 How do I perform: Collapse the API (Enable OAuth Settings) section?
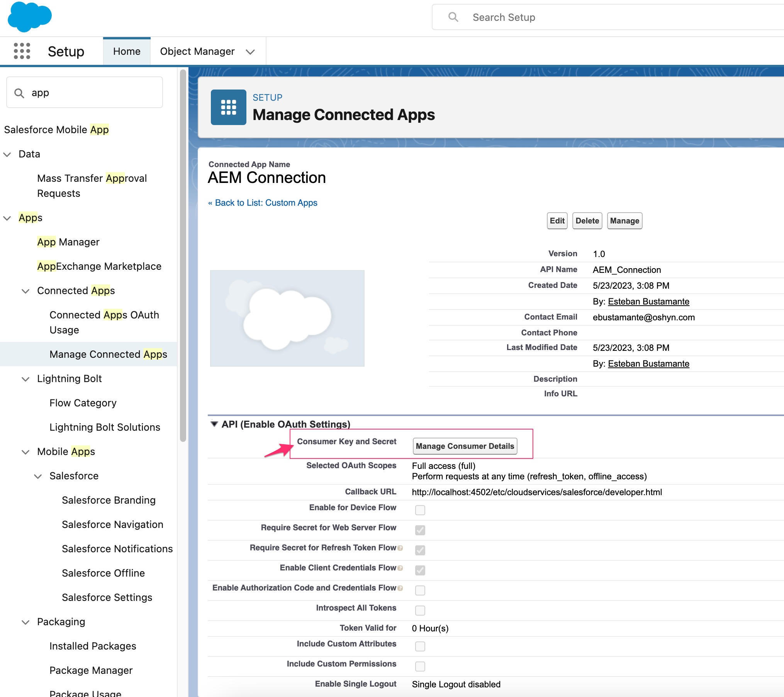[x=215, y=423]
